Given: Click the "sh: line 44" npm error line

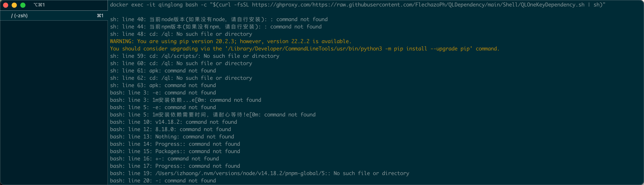Looking at the screenshot, I should coord(216,27).
